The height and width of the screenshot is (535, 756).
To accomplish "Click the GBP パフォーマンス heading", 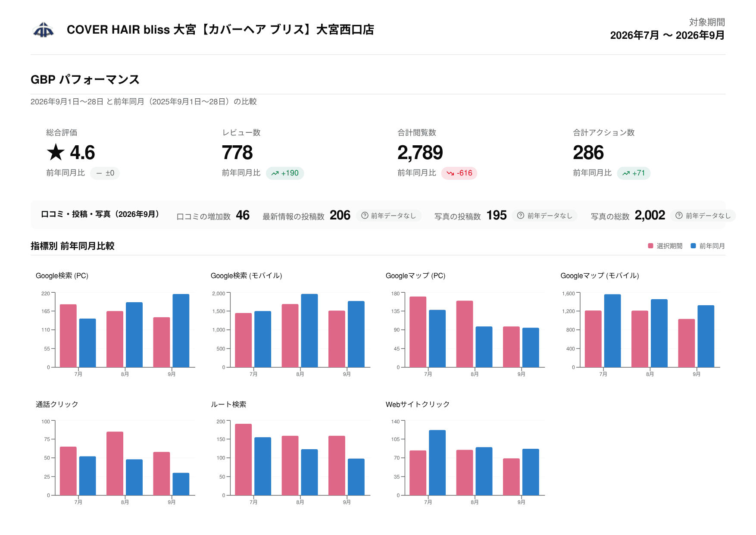I will [85, 80].
